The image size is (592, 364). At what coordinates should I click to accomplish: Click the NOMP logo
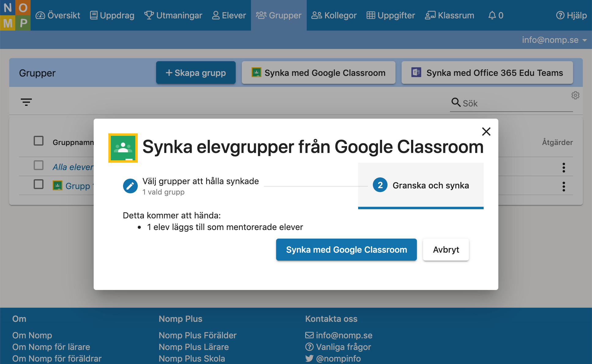[x=15, y=15]
